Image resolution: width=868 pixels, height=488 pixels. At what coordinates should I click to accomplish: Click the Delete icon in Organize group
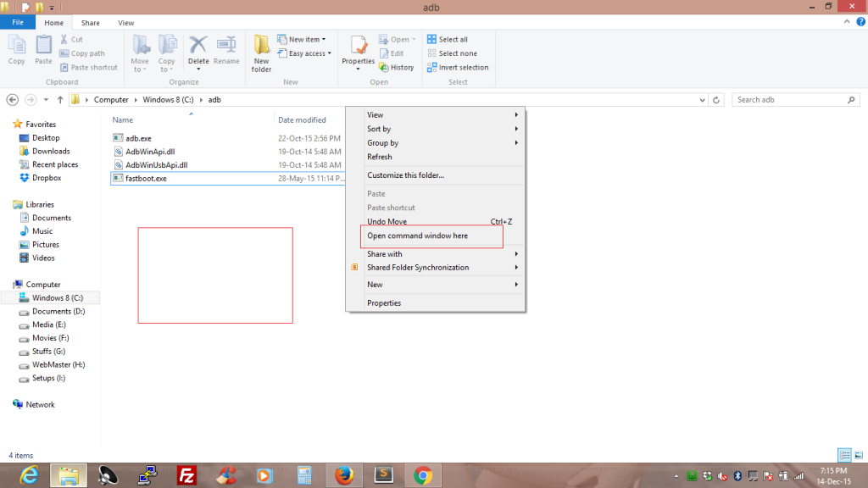click(x=198, y=50)
